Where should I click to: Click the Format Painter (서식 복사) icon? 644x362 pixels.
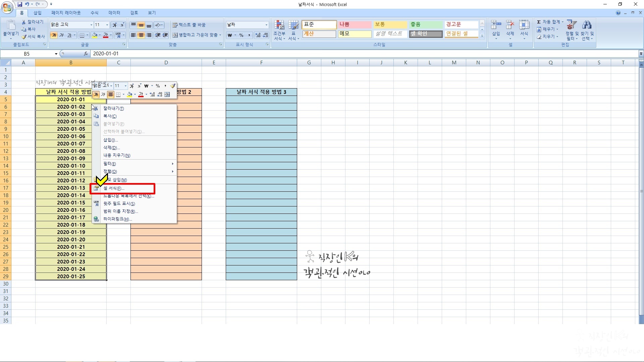[24, 37]
